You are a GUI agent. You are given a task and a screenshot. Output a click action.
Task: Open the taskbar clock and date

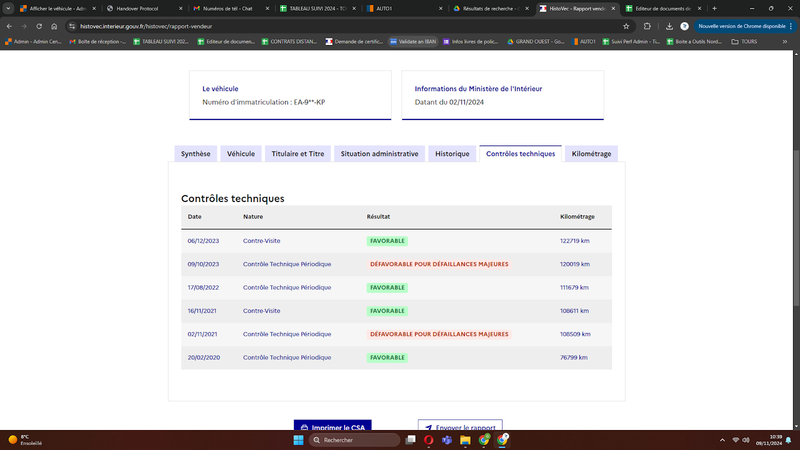click(769, 440)
